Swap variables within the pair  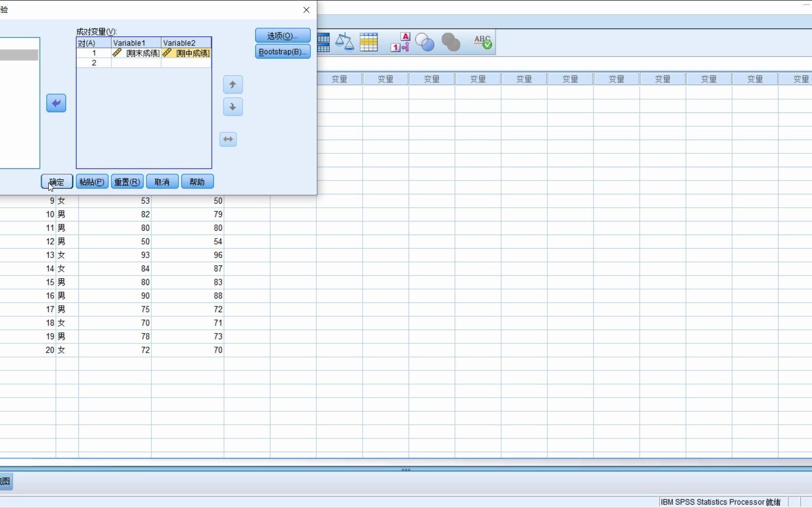coord(228,139)
